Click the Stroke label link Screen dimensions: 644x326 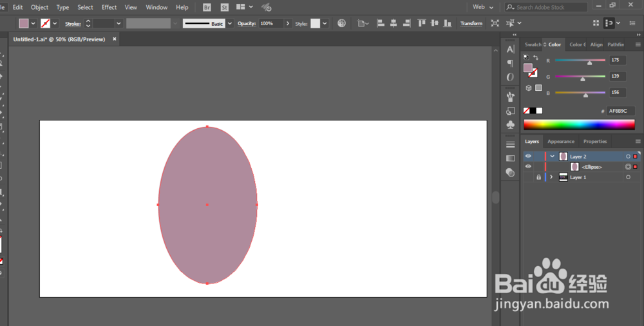pos(73,24)
